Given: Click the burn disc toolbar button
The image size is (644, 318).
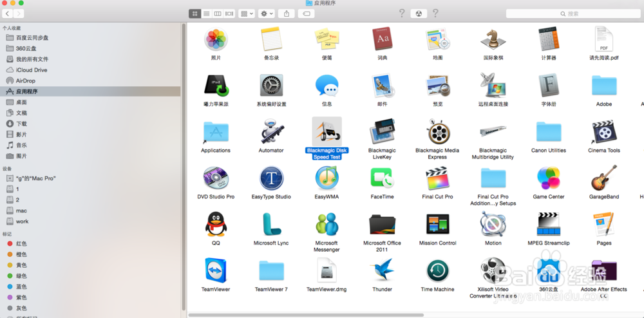Looking at the screenshot, I should [419, 14].
